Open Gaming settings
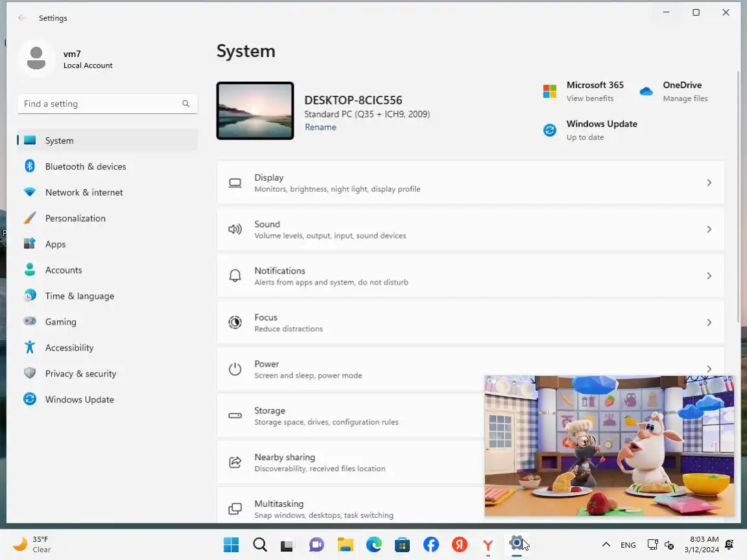Screen dimensions: 747x560 pyautogui.click(x=107, y=322)
